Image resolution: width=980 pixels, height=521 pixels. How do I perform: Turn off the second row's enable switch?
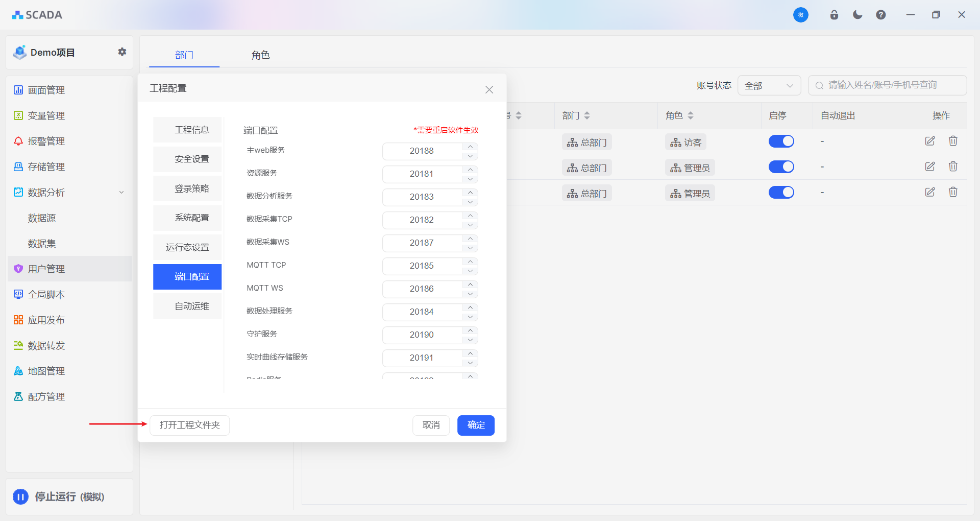[781, 167]
